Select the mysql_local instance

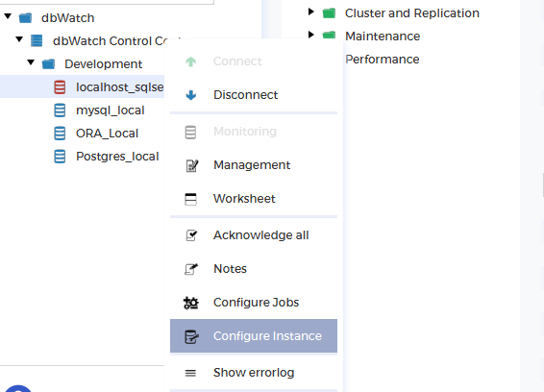[110, 110]
